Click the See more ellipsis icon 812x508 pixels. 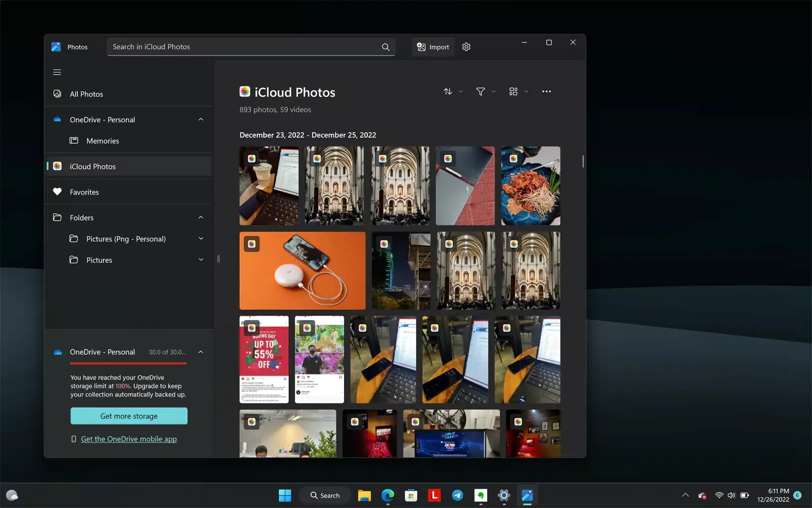(x=546, y=91)
